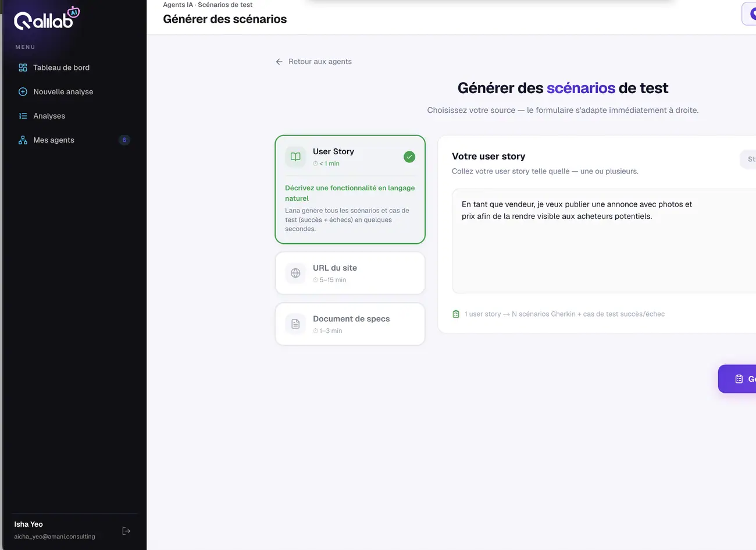Click the 'Générer des scénarios de test' title
756x550 pixels.
(x=563, y=88)
